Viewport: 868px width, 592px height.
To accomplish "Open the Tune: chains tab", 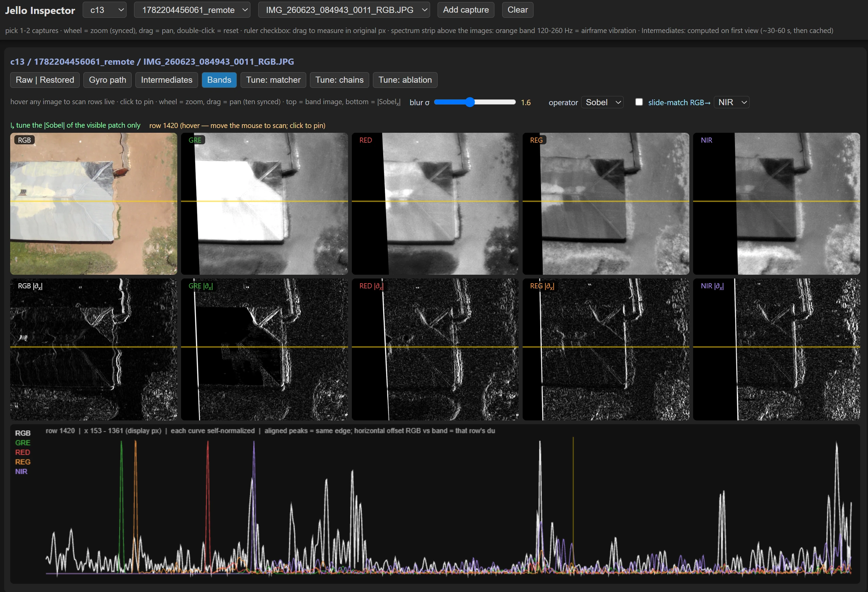I will 340,80.
